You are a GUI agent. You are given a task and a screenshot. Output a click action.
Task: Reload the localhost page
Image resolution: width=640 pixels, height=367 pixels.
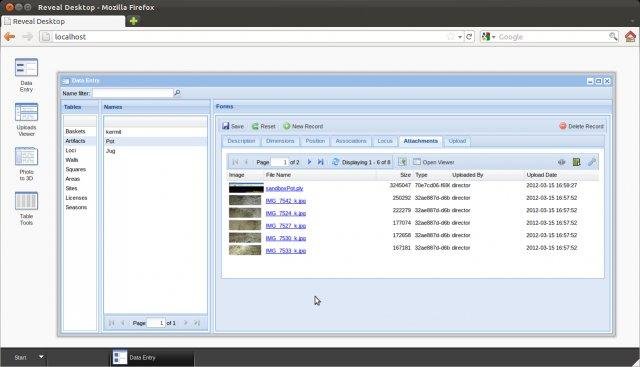(x=469, y=37)
